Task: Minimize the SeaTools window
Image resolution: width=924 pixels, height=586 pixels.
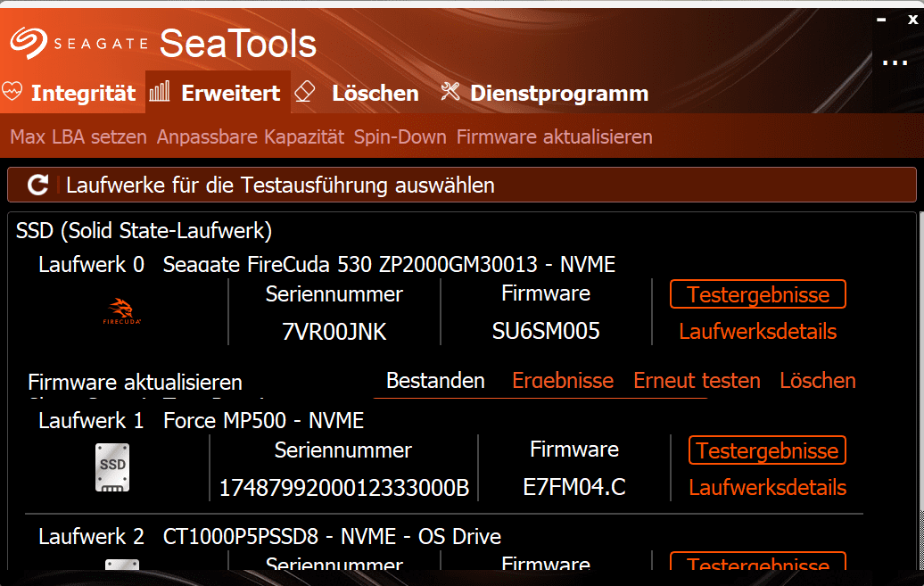Action: (x=881, y=20)
